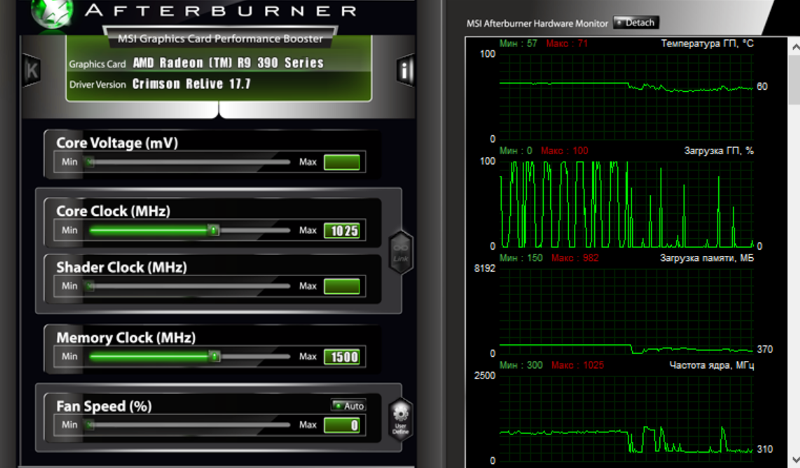Click the Shader Clock (MHz) label
800x468 pixels.
point(121,267)
